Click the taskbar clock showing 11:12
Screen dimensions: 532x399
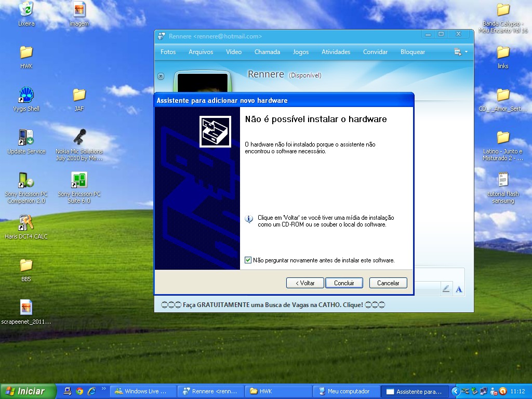(x=517, y=391)
